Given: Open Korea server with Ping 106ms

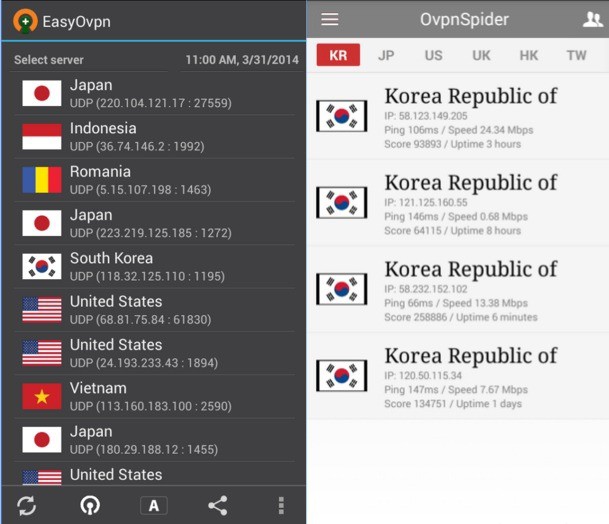Looking at the screenshot, I should 458,116.
